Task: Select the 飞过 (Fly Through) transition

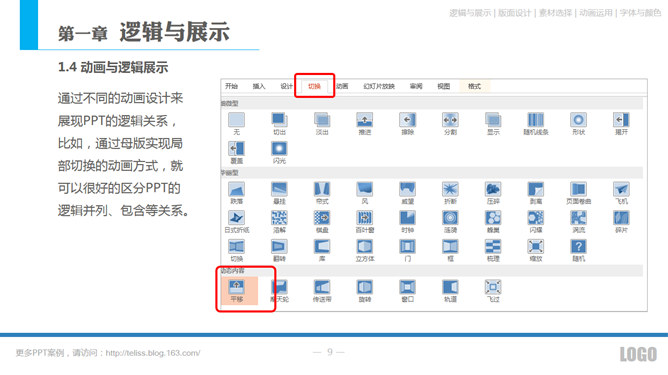Action: coord(493,291)
